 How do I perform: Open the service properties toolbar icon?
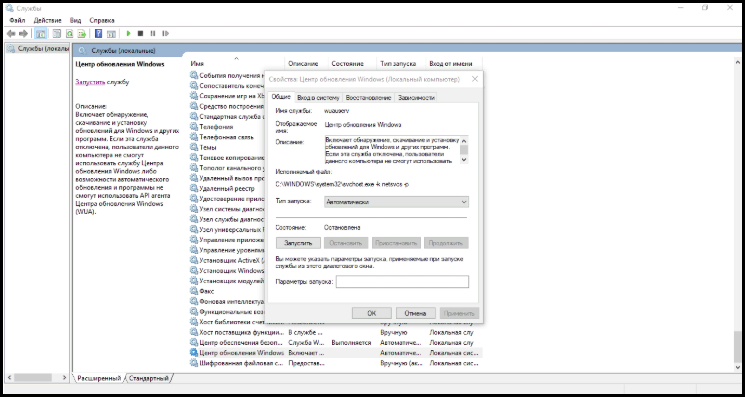pyautogui.click(x=57, y=34)
